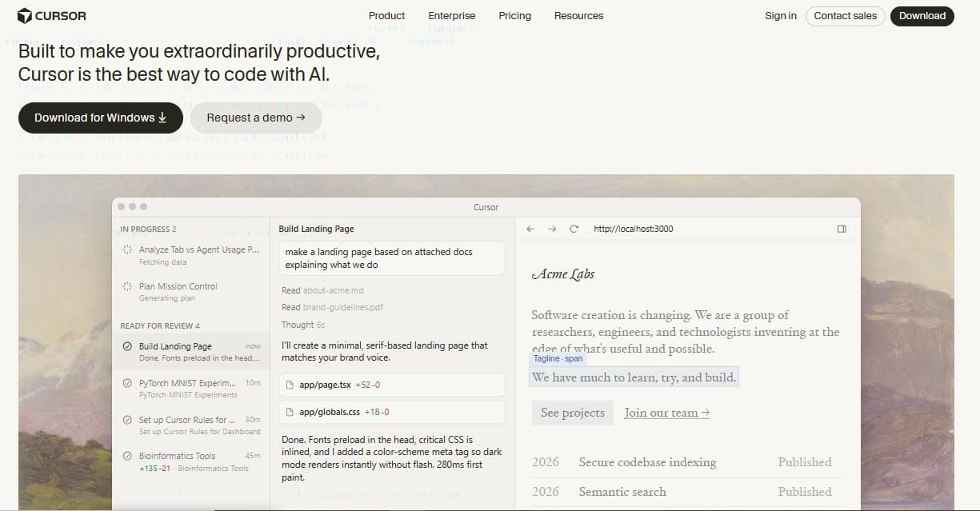
Task: Click the Tagline span inspector label
Action: point(558,359)
